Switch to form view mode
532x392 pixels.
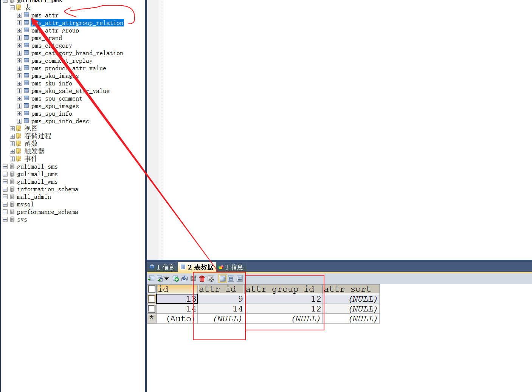coord(231,279)
